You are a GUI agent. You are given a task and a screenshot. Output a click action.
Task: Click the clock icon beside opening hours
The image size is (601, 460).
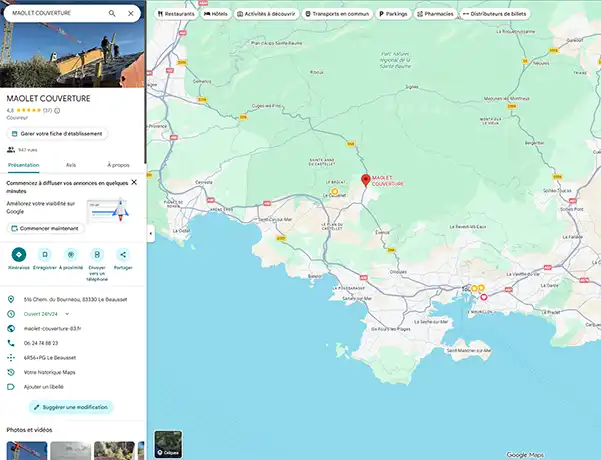11,314
